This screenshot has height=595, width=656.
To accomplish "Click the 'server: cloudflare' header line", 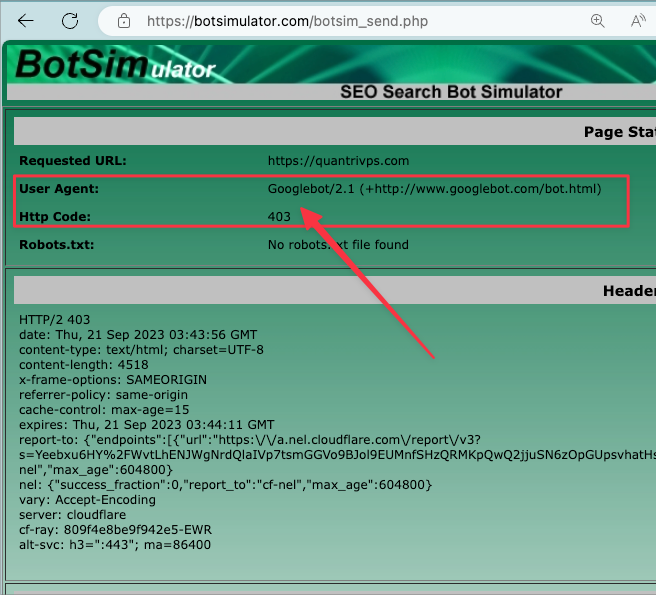I will click(70, 515).
